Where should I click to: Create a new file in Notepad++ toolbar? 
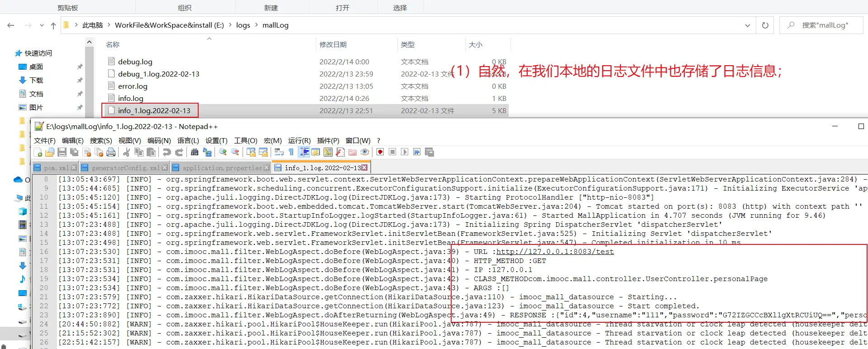tap(38, 152)
